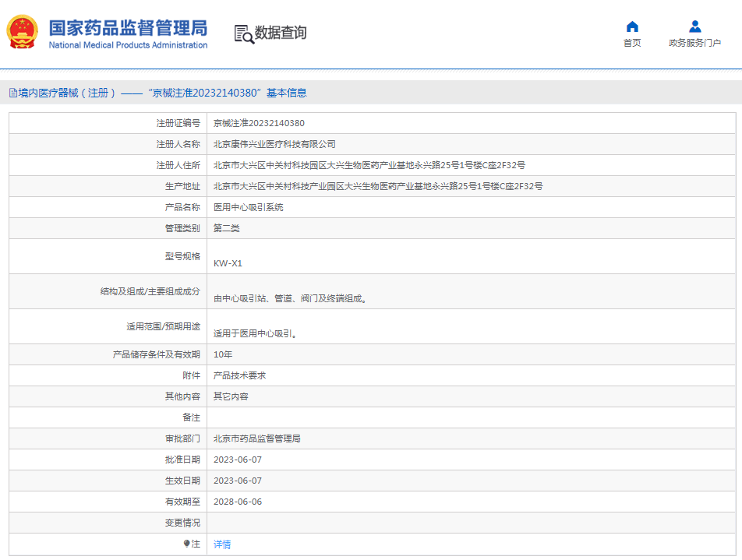Click the document icon before 境内医疗器械

click(x=13, y=93)
